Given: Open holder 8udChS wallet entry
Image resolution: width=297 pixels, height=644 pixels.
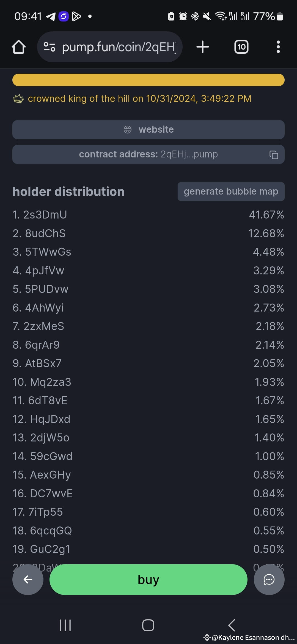Looking at the screenshot, I should [148, 233].
